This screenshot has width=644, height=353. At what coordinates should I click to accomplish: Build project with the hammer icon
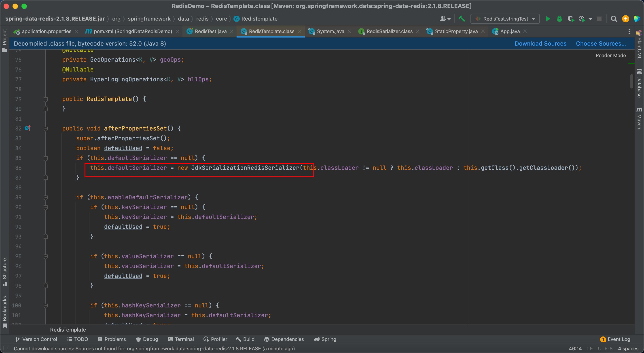462,19
